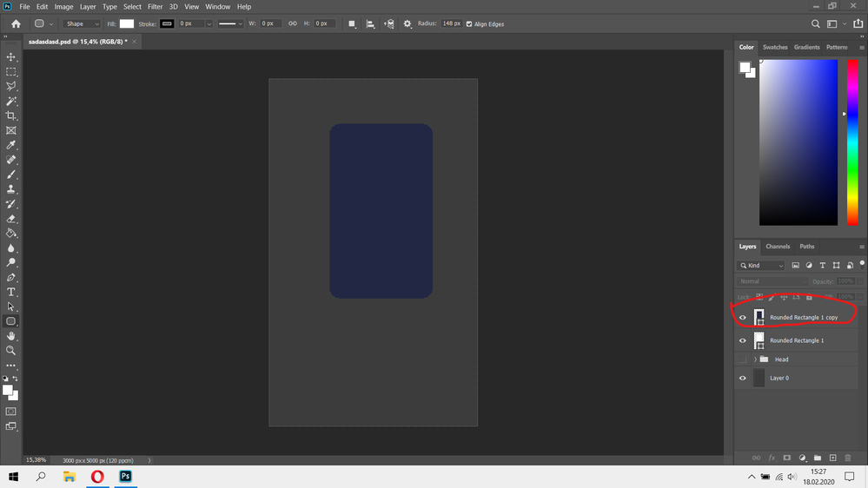Select the Polygonal Lasso tool
Image resolution: width=868 pixels, height=488 pixels.
[11, 86]
